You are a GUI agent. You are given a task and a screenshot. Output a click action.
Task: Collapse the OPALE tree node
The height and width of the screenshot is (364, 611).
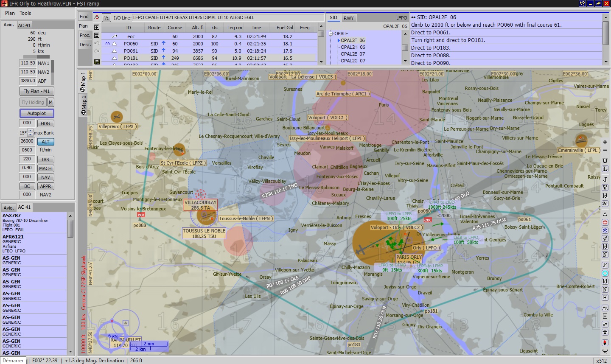(x=331, y=34)
